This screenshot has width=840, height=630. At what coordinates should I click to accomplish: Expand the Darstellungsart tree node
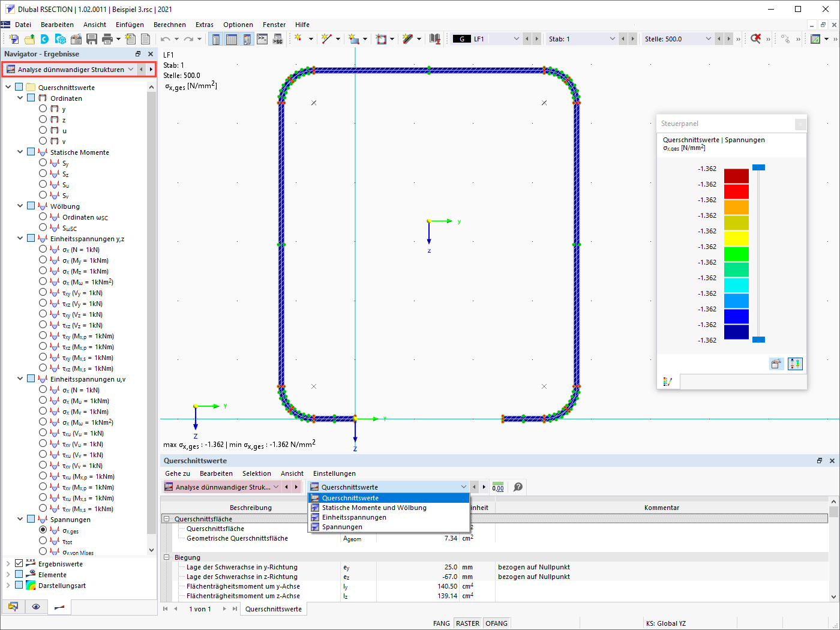(x=8, y=585)
